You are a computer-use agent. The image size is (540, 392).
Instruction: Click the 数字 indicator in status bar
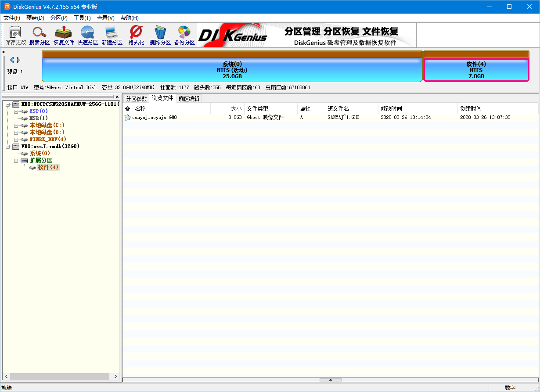[x=510, y=388]
